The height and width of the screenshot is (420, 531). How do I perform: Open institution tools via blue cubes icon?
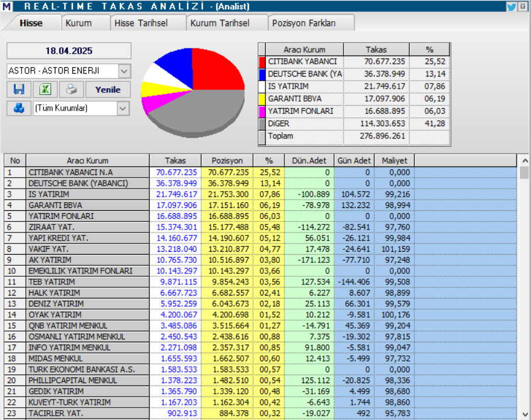click(19, 107)
